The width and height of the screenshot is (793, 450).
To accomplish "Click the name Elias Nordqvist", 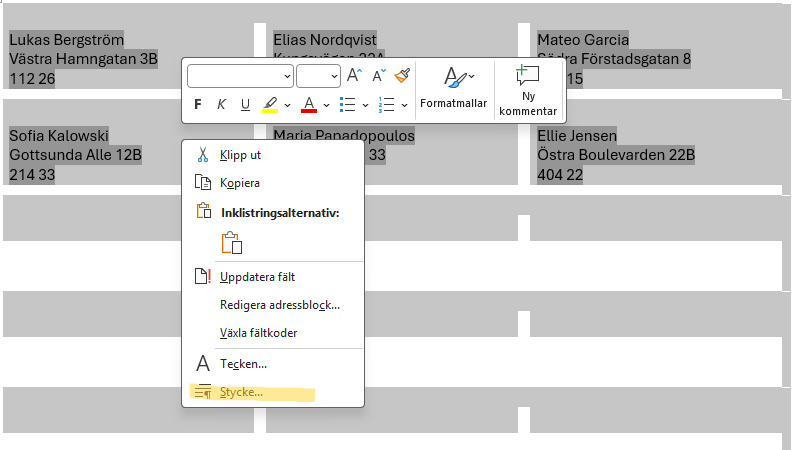I will 325,39.
